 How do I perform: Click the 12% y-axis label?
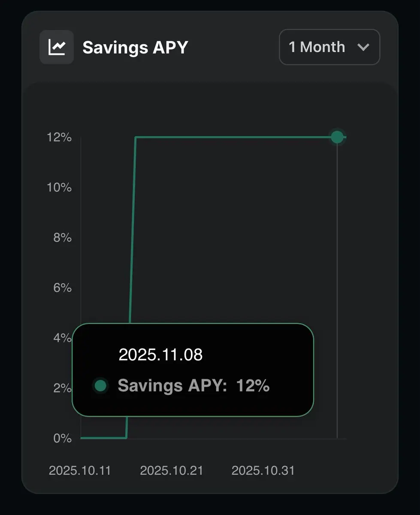(59, 138)
